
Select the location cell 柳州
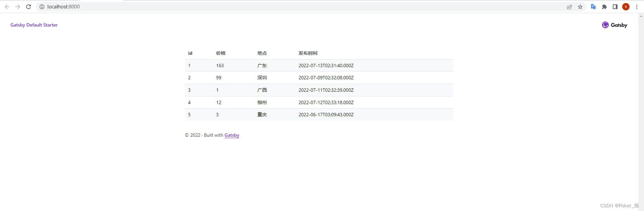coord(262,102)
